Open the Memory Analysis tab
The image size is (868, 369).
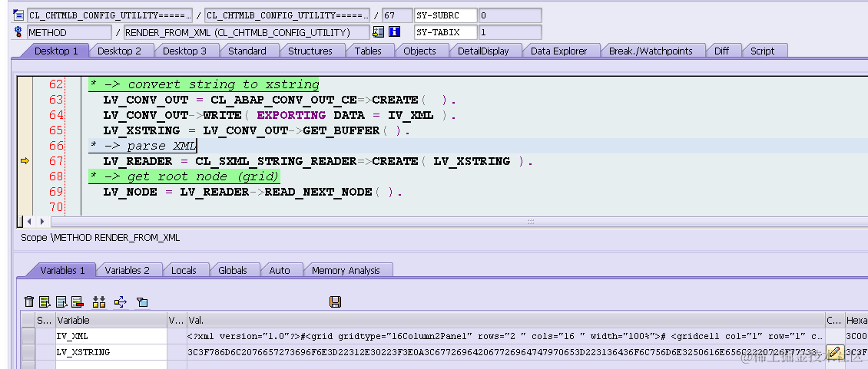(x=346, y=270)
